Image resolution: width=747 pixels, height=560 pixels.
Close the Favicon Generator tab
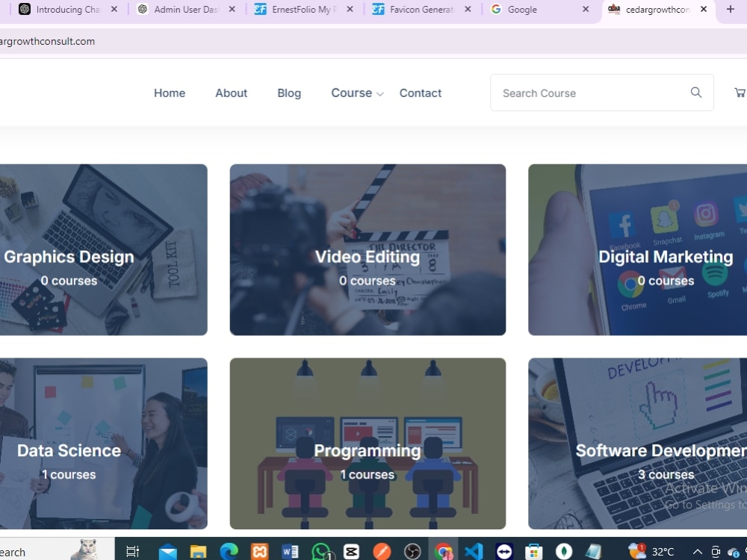[x=468, y=9]
